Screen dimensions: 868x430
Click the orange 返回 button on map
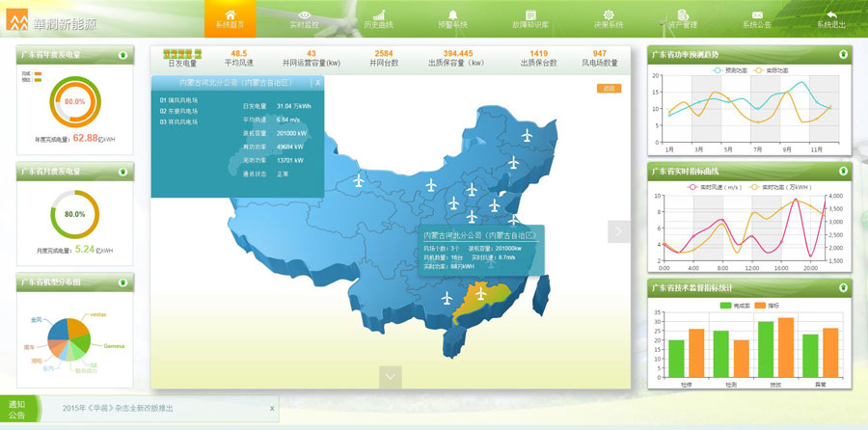608,89
